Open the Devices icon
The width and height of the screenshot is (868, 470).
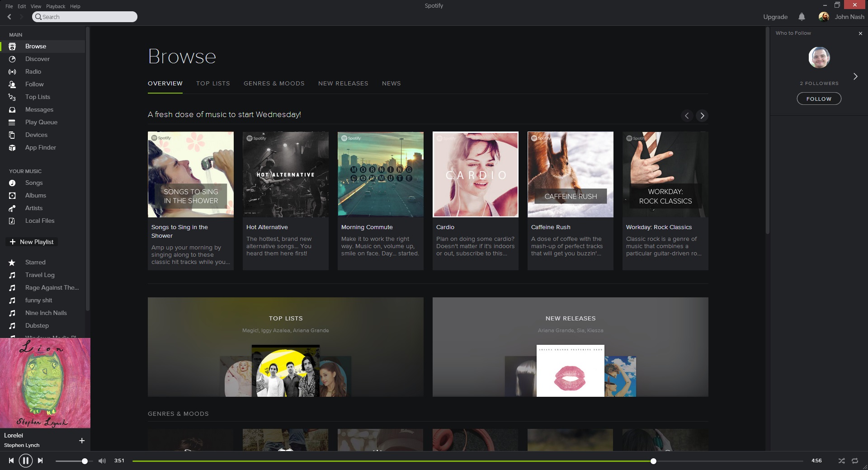(12, 135)
